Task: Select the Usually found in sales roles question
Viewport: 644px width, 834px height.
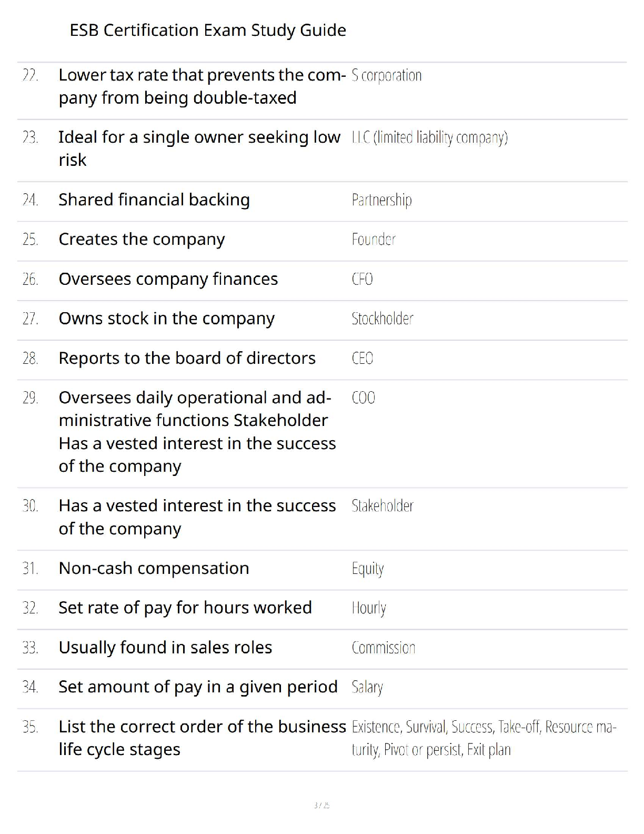Action: pos(165,648)
